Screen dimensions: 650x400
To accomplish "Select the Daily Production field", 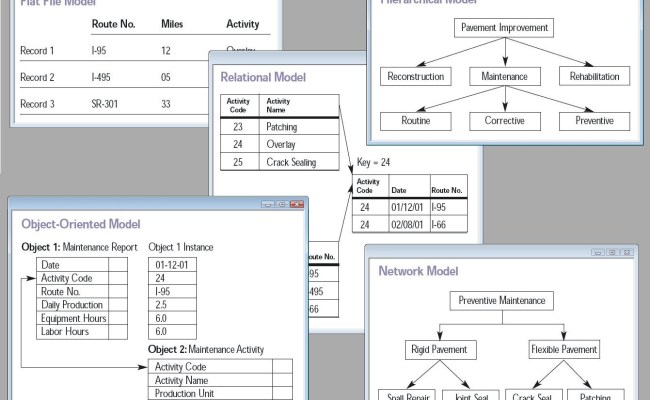I will tap(82, 305).
